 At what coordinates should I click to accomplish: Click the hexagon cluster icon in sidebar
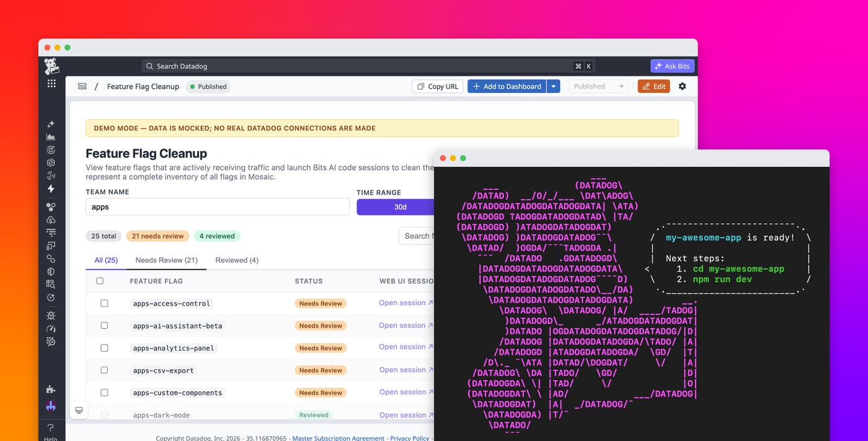click(51, 207)
